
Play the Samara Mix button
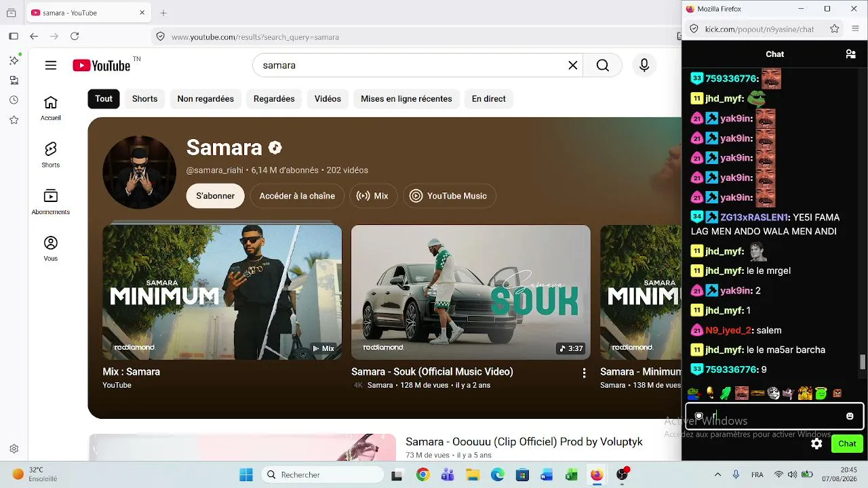(373, 196)
